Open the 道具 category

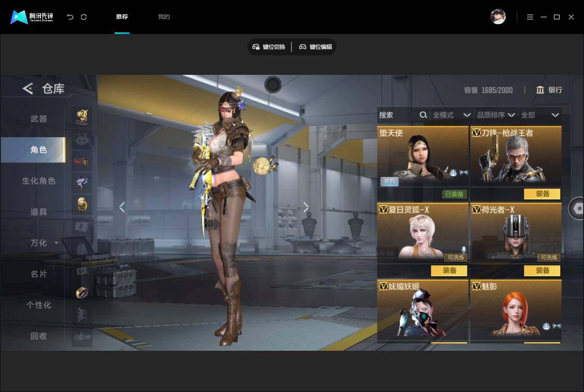39,212
